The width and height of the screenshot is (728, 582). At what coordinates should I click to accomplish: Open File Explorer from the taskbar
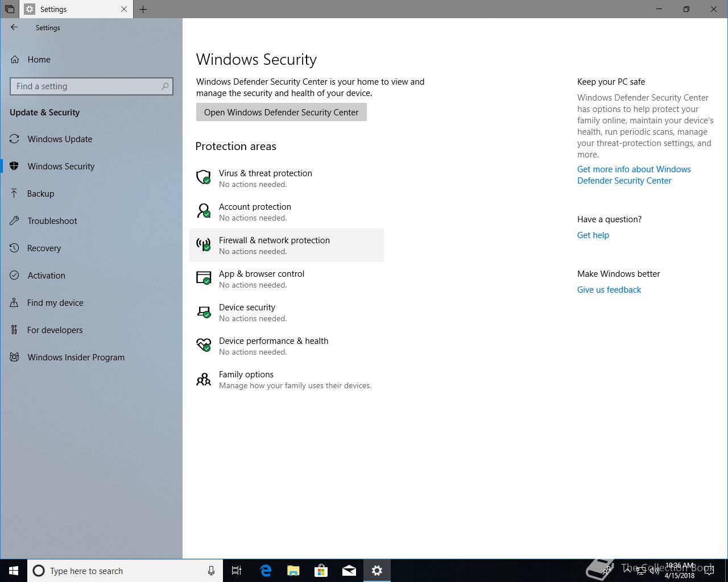[x=293, y=571]
